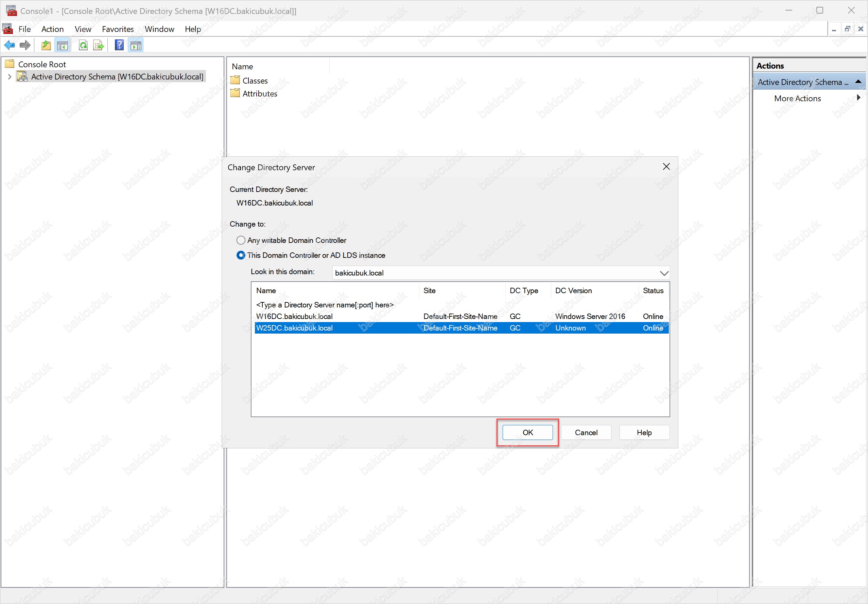Open the Window menu
868x604 pixels.
pos(159,29)
